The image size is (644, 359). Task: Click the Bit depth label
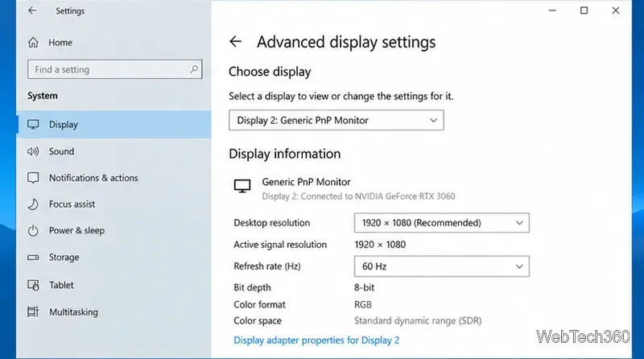click(252, 287)
